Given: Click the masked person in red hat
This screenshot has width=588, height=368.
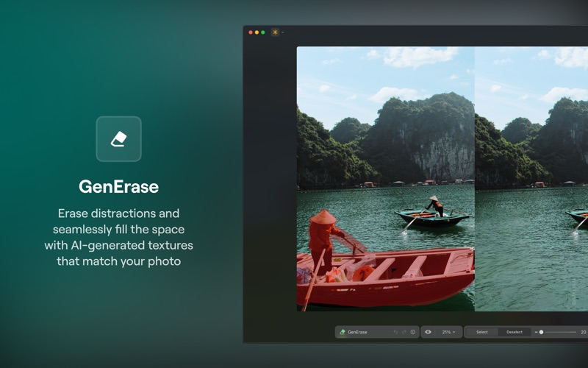Looking at the screenshot, I should click(x=323, y=241).
